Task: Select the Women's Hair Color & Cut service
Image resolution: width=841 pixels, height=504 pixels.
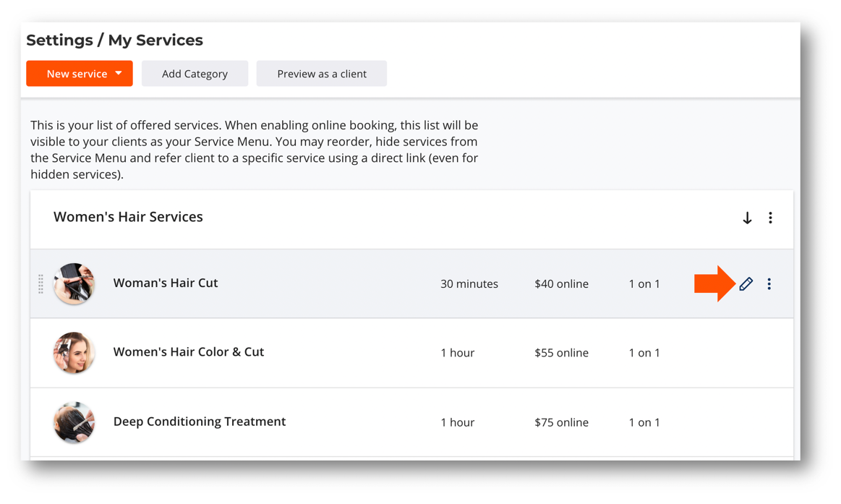Action: pyautogui.click(x=188, y=352)
